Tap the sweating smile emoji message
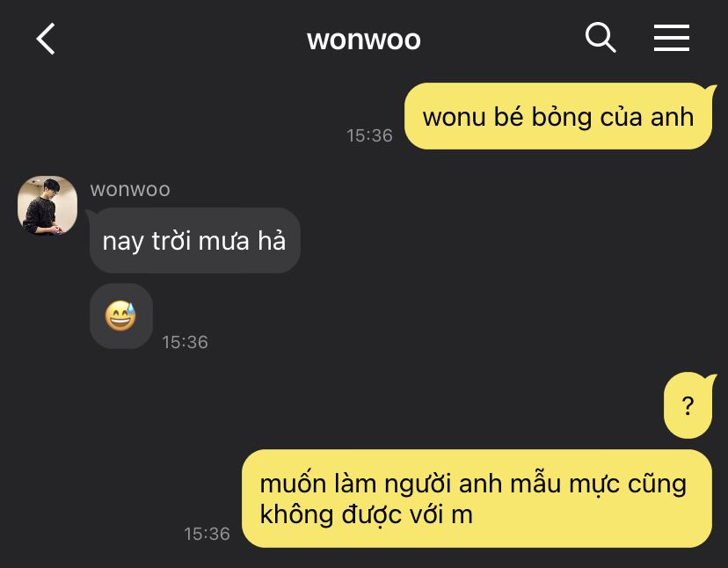728x568 pixels. point(120,316)
